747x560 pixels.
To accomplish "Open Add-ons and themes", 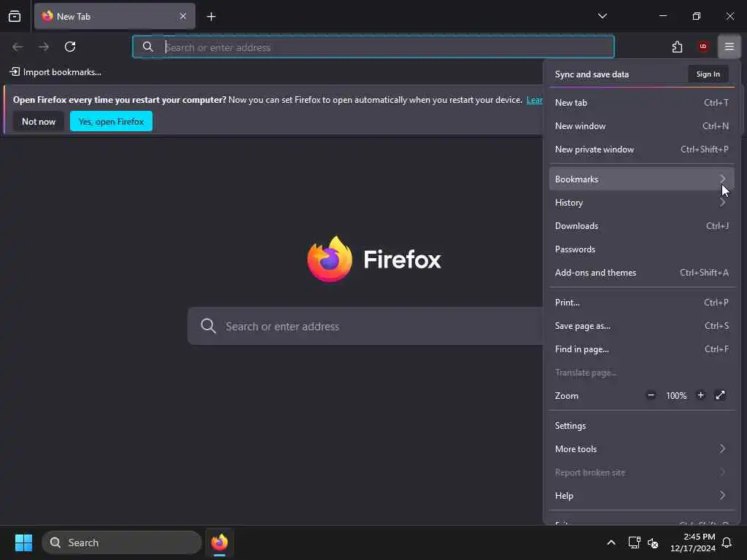I will click(641, 273).
